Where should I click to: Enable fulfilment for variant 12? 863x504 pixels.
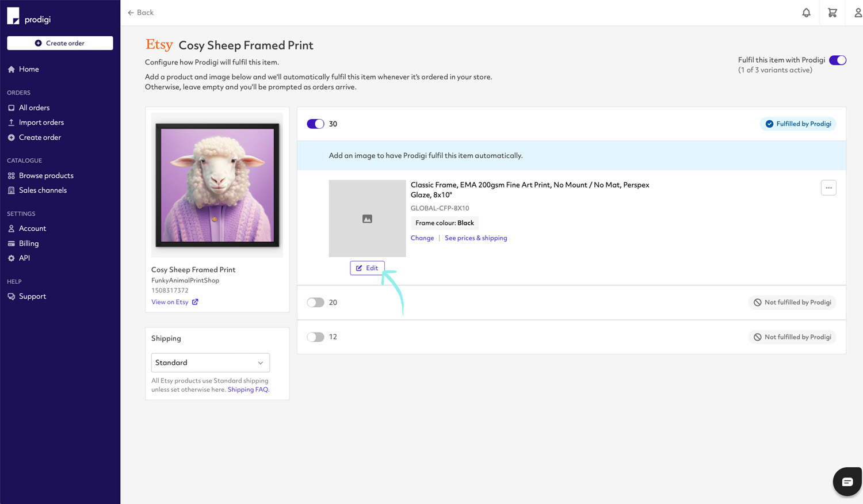point(315,337)
